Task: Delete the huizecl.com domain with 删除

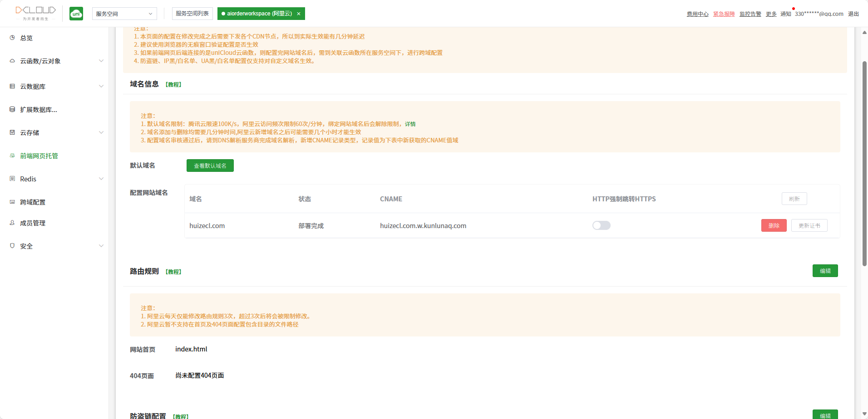Action: (774, 225)
